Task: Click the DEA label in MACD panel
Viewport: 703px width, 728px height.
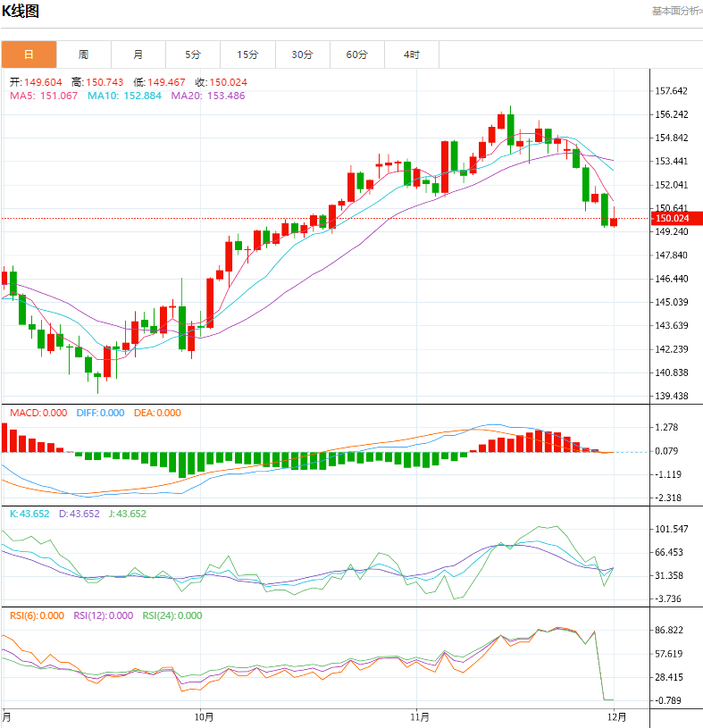Action: (x=157, y=413)
